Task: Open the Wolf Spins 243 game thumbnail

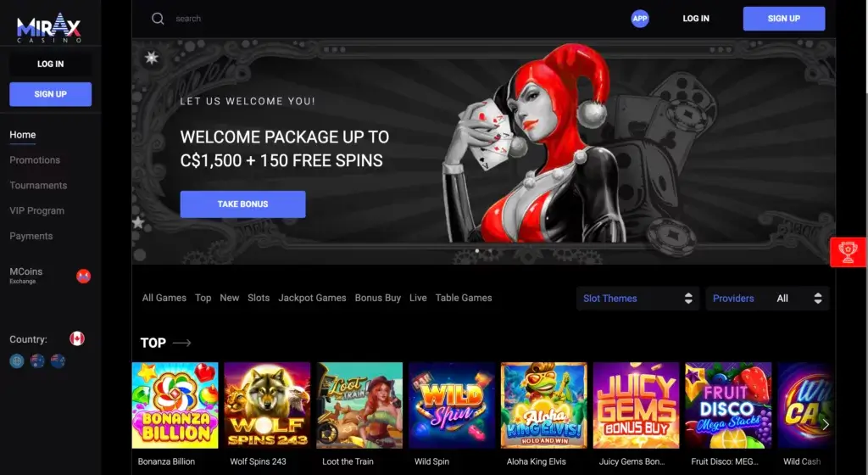Action: (x=267, y=405)
